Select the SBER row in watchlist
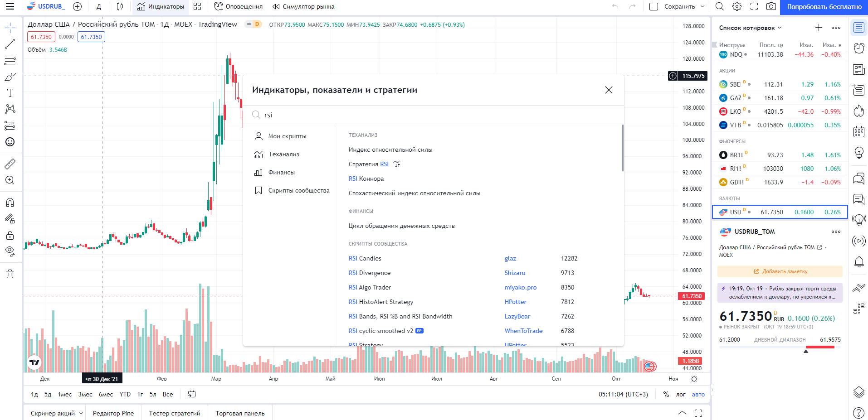Screen dimensions: 868x420 coord(780,84)
